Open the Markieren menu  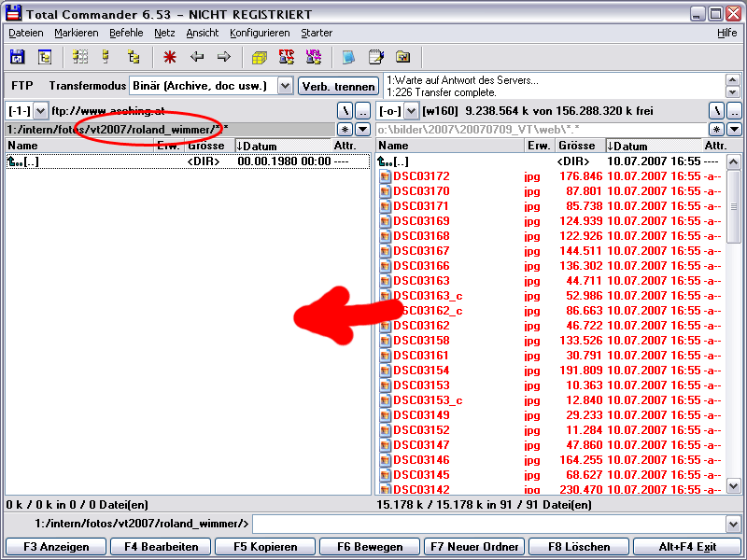[77, 33]
